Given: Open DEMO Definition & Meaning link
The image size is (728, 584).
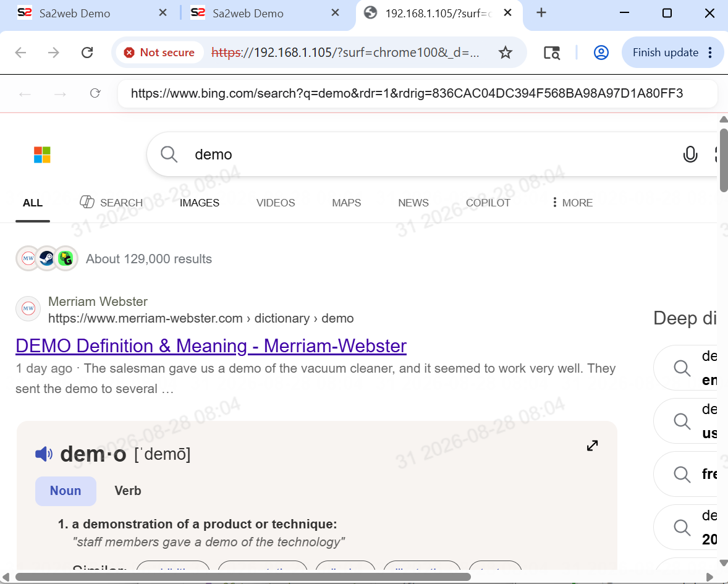Looking at the screenshot, I should click(x=211, y=346).
